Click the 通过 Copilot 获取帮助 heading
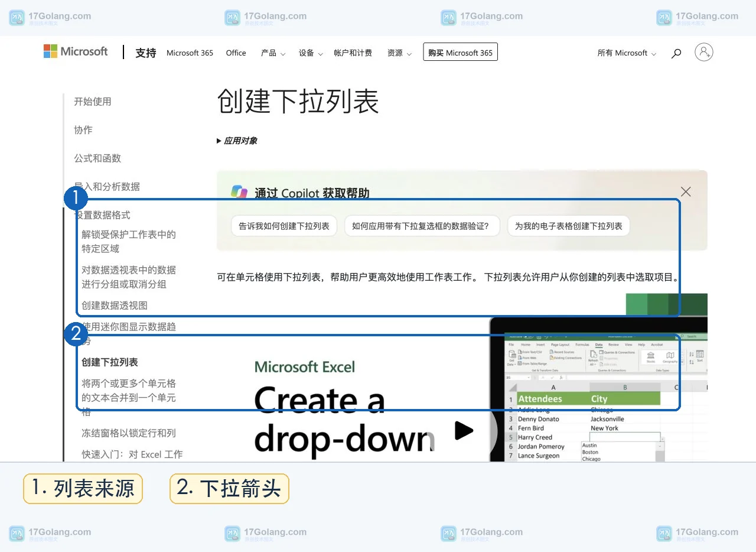This screenshot has width=756, height=552. coord(312,193)
